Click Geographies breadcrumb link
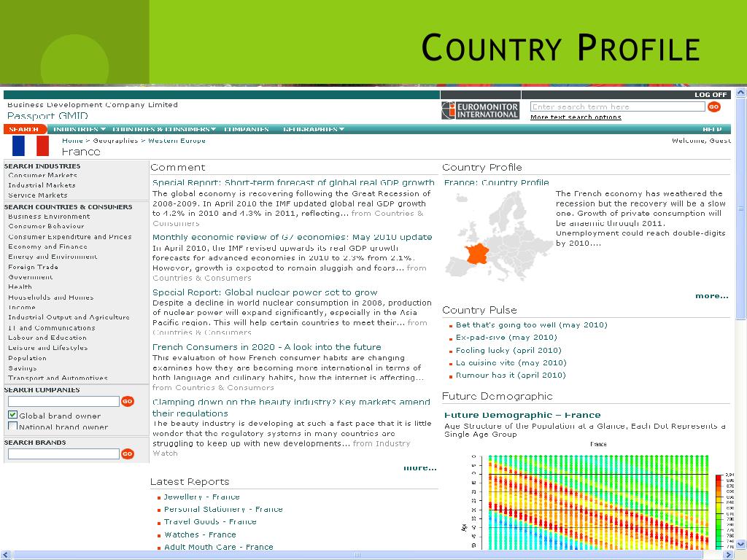 pos(115,141)
